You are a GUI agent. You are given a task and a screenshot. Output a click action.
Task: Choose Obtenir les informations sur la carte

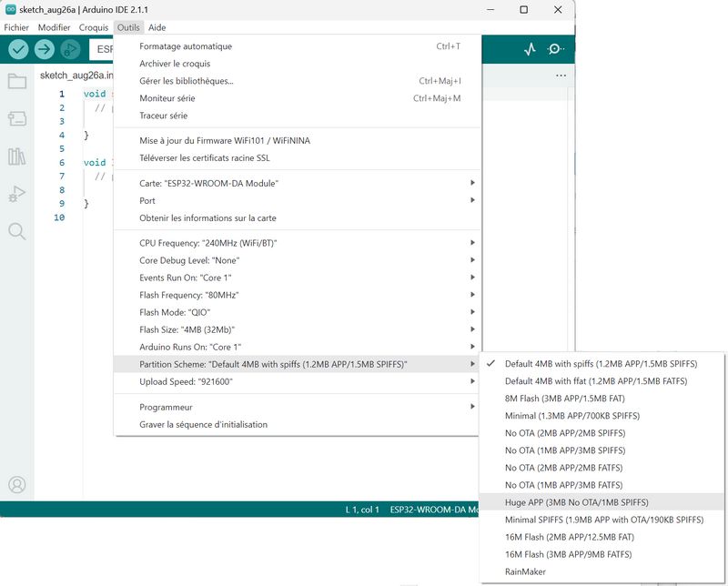click(298, 217)
